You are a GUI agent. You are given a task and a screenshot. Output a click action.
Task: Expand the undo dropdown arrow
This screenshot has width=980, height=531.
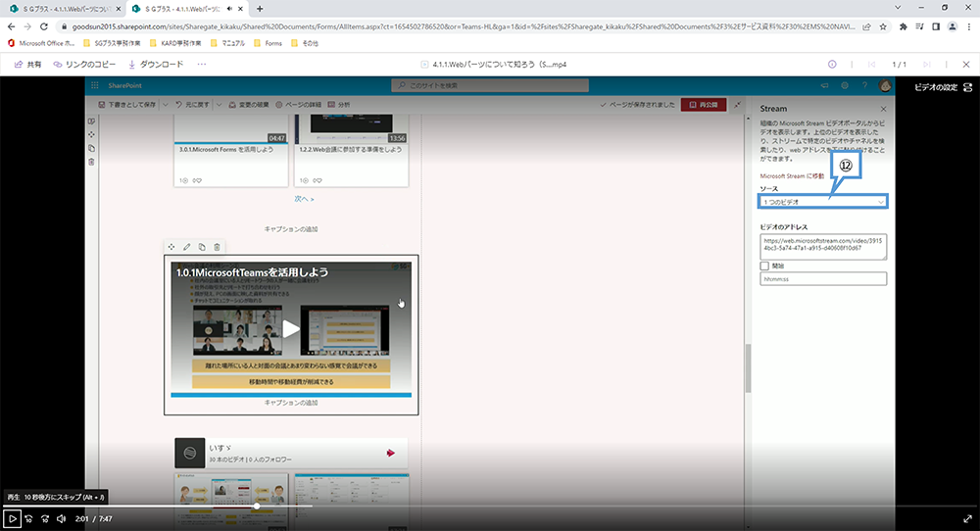pos(219,104)
